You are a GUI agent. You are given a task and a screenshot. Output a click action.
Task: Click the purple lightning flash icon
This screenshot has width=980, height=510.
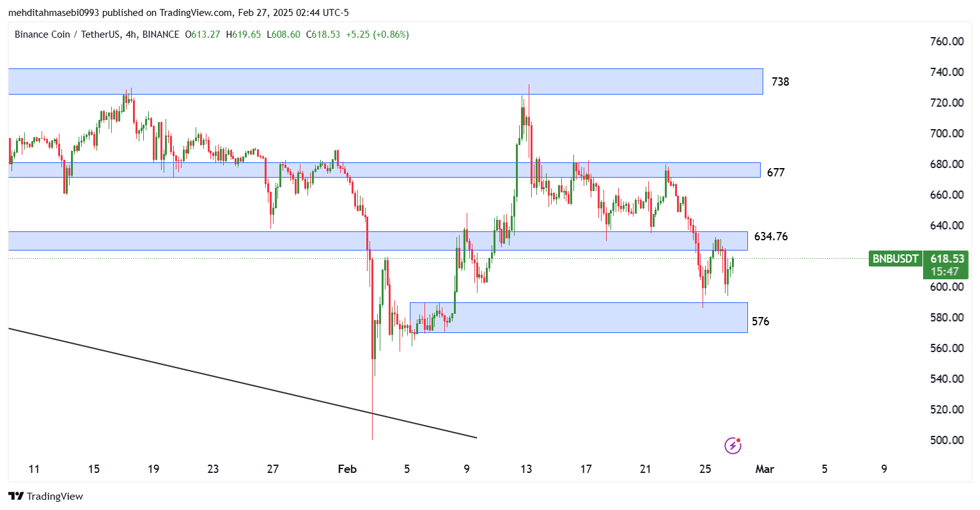(x=733, y=445)
